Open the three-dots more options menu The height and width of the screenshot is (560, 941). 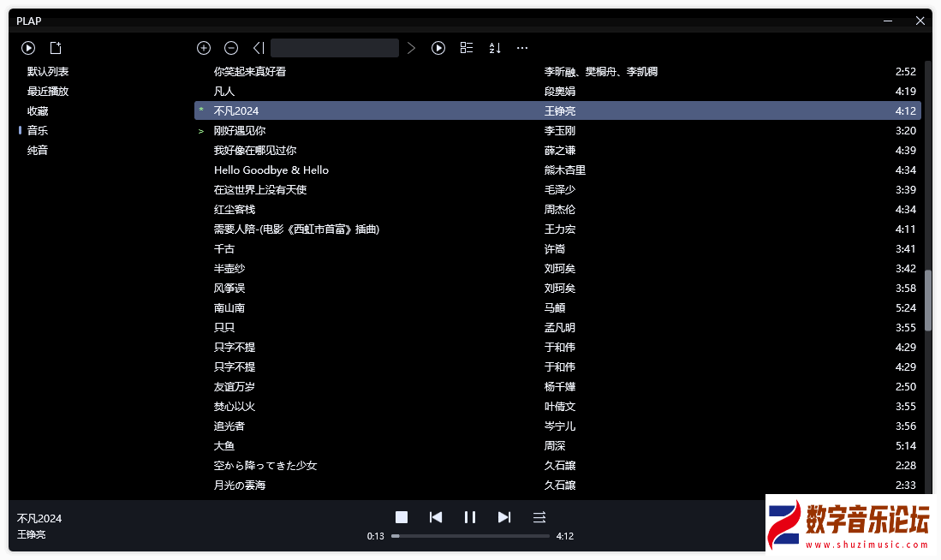pyautogui.click(x=522, y=48)
